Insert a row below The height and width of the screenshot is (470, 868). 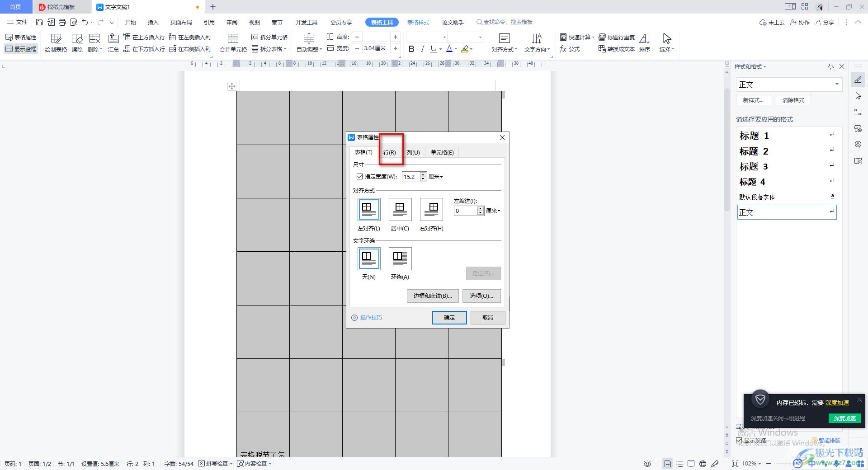(144, 49)
